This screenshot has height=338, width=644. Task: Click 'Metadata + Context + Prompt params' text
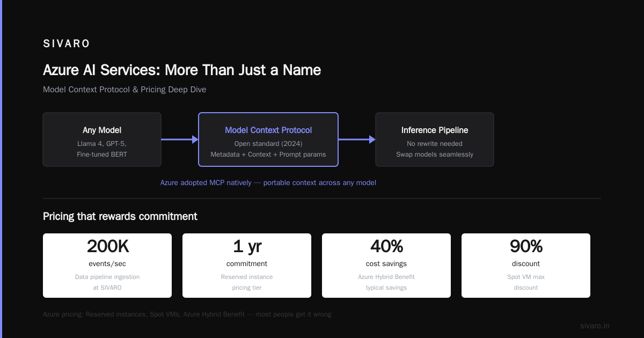[268, 155]
